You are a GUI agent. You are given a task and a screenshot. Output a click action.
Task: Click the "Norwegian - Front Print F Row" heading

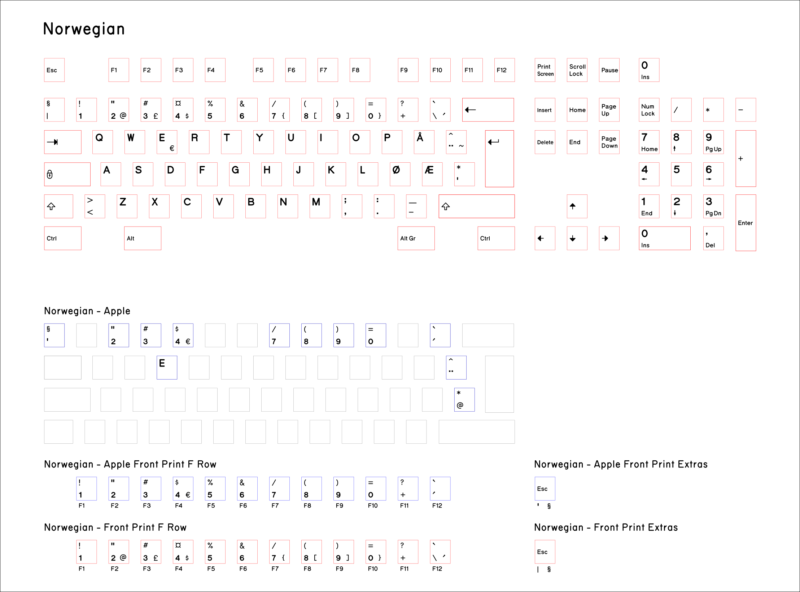click(x=115, y=527)
